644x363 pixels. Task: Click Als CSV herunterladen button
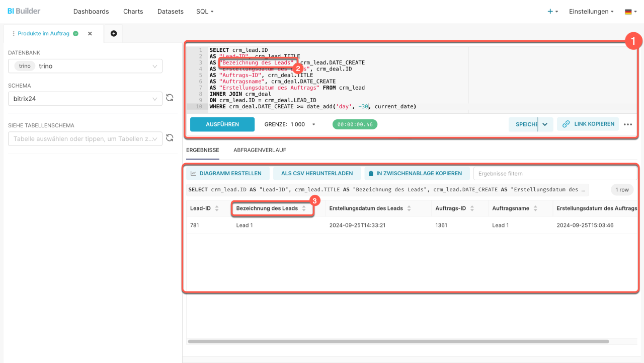(x=316, y=173)
